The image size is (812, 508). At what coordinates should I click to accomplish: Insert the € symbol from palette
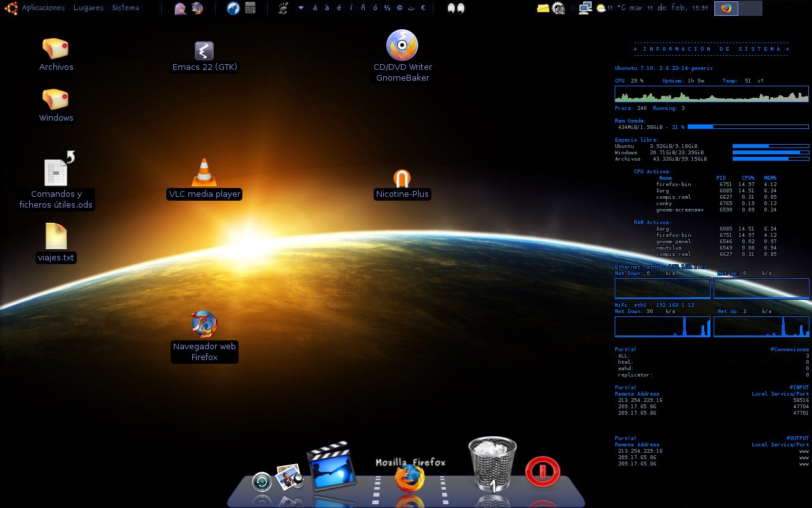423,8
